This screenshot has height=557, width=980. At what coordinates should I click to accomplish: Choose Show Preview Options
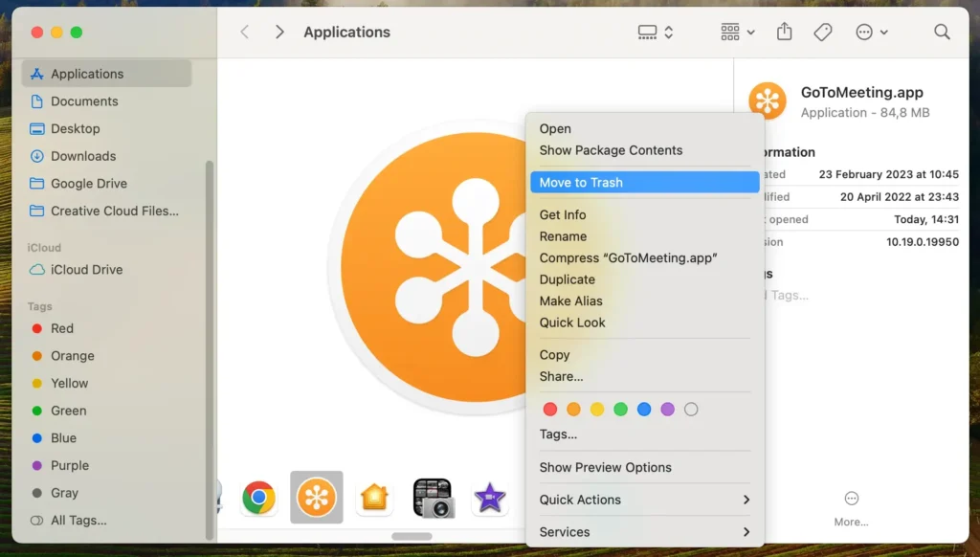(x=644, y=468)
